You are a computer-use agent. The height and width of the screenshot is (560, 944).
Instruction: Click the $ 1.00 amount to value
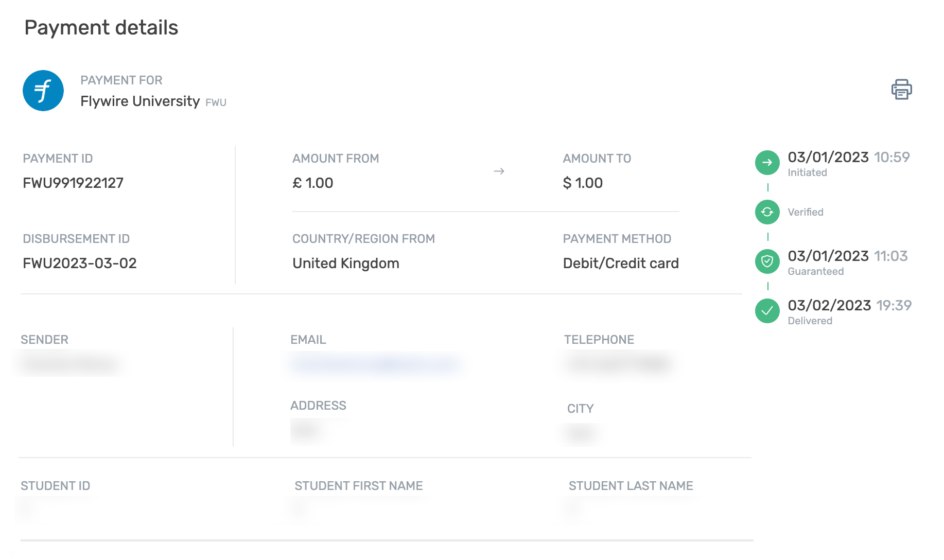click(583, 183)
